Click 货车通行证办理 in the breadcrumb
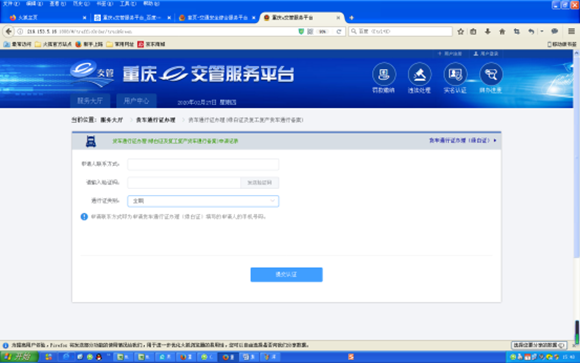This screenshot has width=580, height=363. pos(155,120)
